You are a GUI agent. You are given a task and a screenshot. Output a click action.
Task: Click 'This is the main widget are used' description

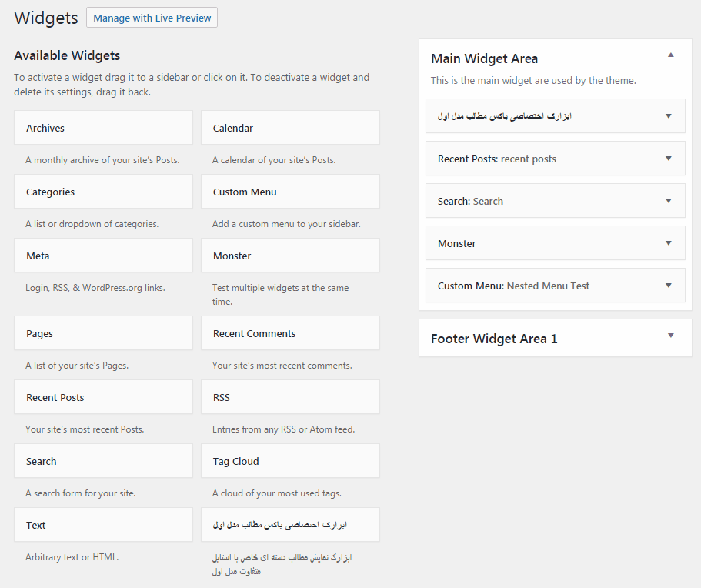coord(533,81)
